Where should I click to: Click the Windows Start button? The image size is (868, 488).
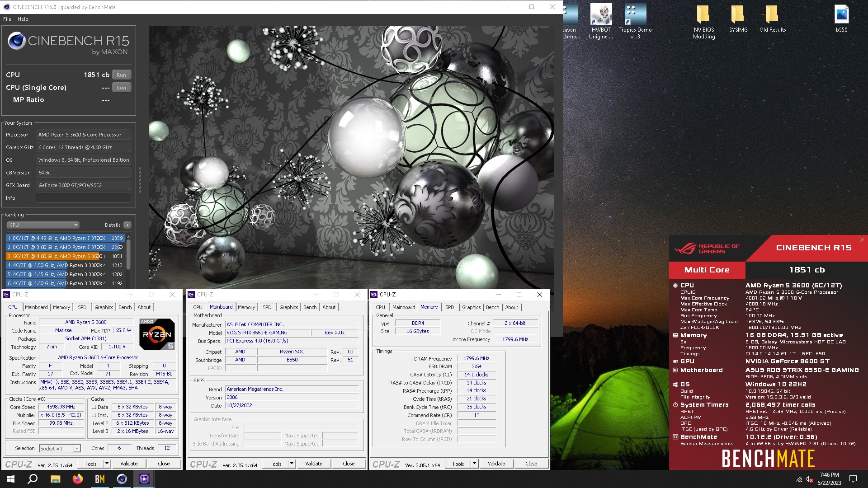point(11,479)
